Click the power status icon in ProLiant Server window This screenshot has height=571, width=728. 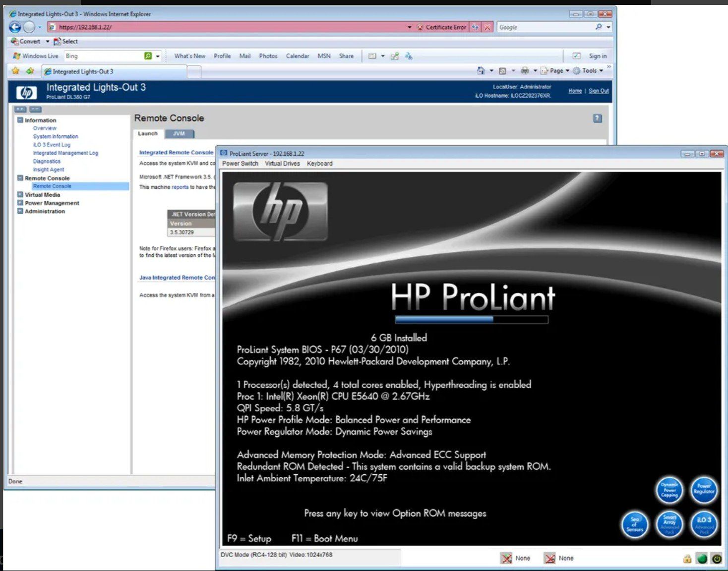(717, 559)
